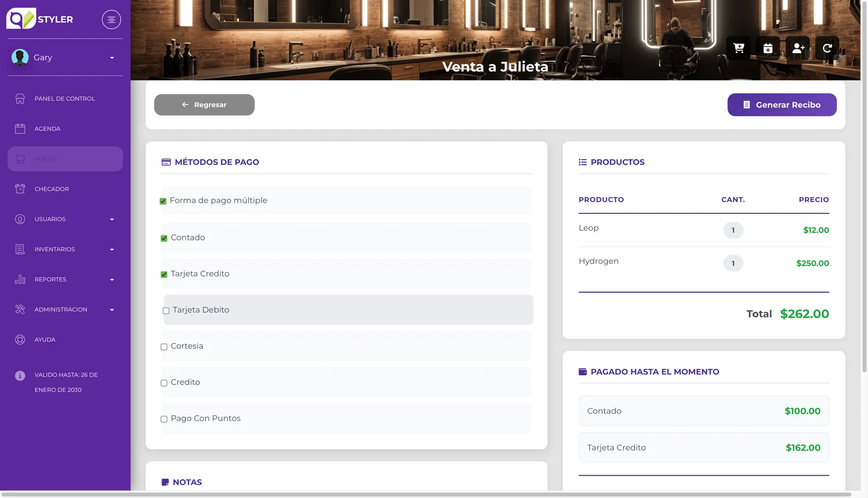Open the Usuarios menu label

50,219
